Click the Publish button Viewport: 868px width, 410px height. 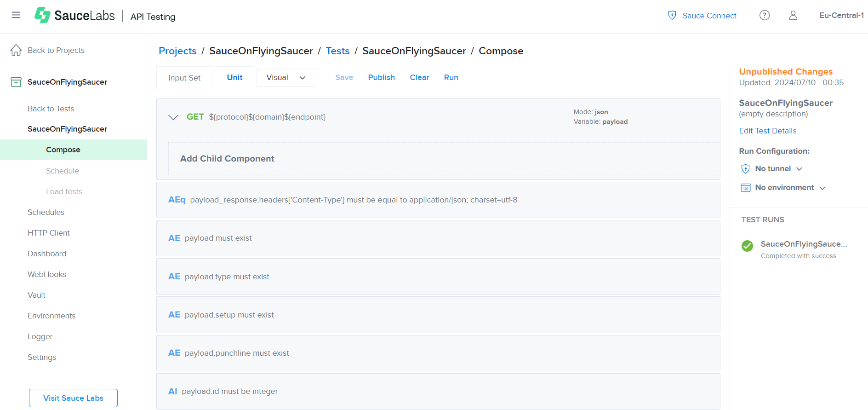382,77
